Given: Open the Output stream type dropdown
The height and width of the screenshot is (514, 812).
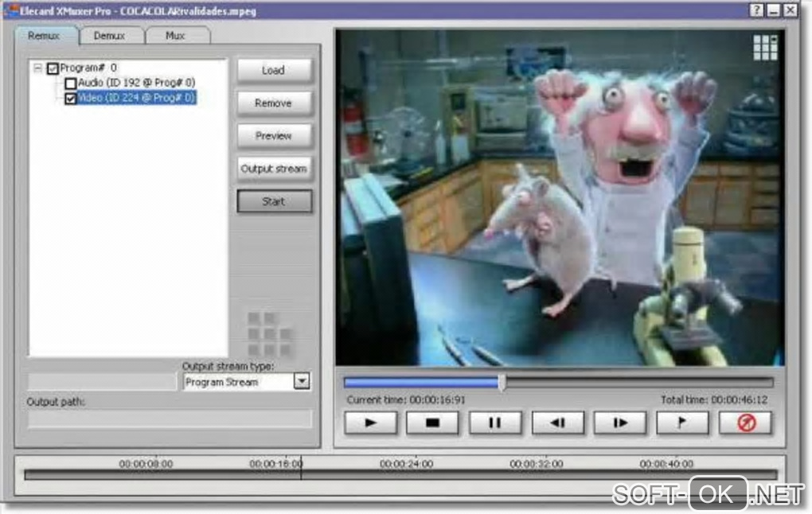Looking at the screenshot, I should [302, 381].
